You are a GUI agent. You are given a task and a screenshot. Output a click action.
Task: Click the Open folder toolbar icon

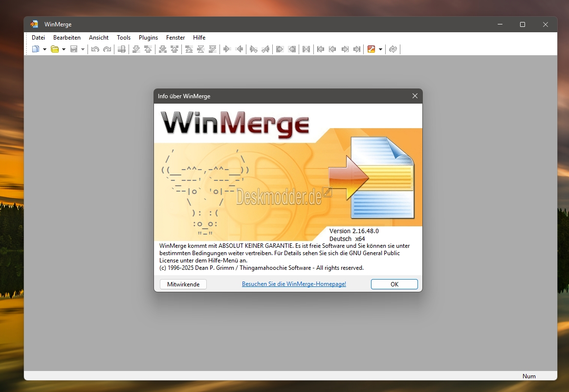pos(55,49)
